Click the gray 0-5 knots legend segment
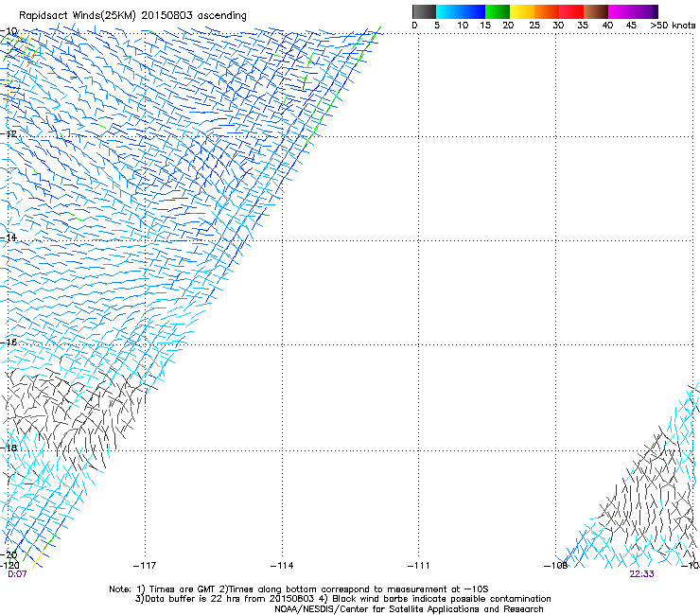Image resolution: width=700 pixels, height=615 pixels. [x=424, y=11]
